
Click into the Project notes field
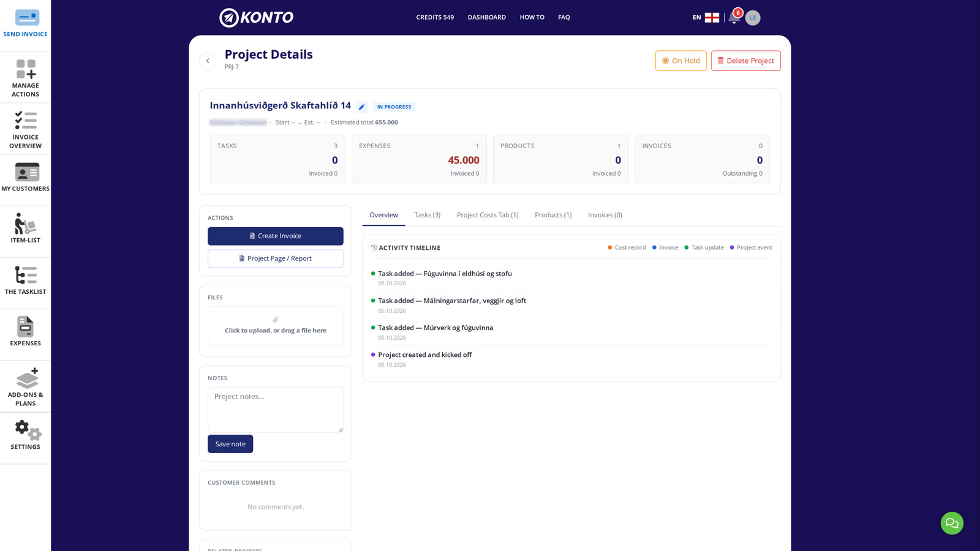[276, 410]
